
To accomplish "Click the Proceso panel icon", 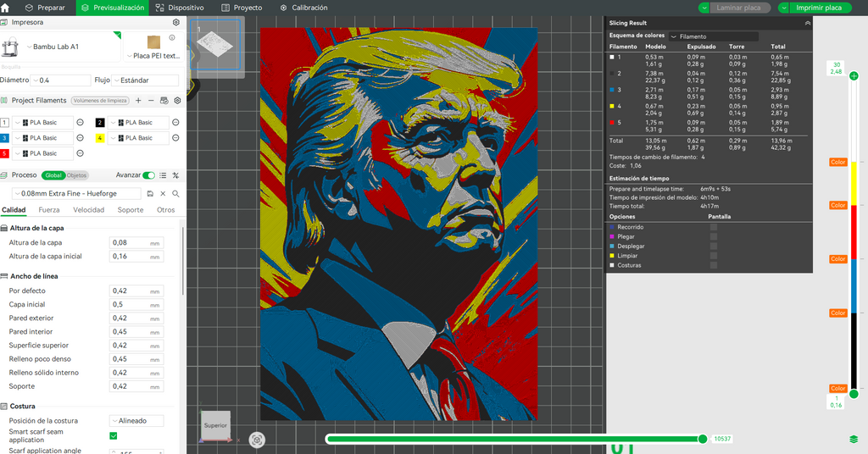I will 4,175.
